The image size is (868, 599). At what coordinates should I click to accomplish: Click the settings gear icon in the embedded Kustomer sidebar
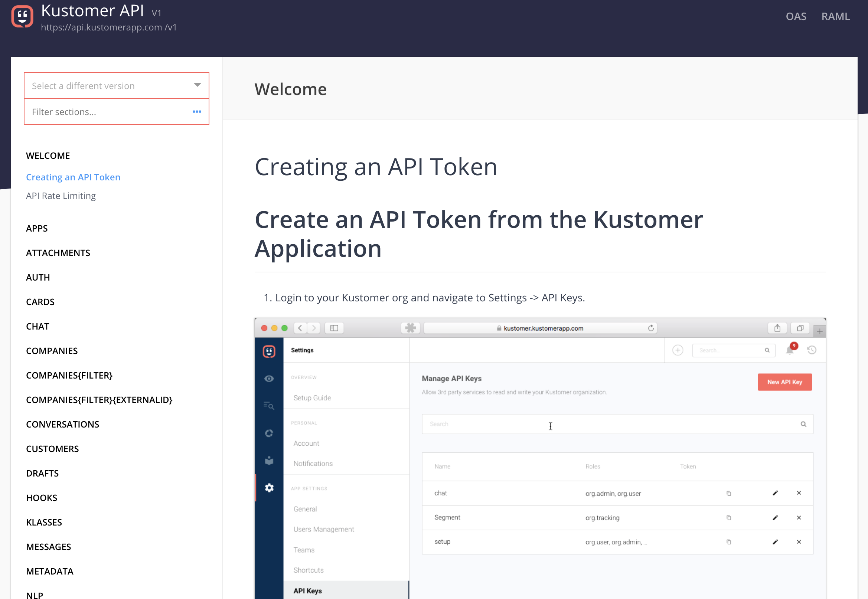click(x=269, y=488)
